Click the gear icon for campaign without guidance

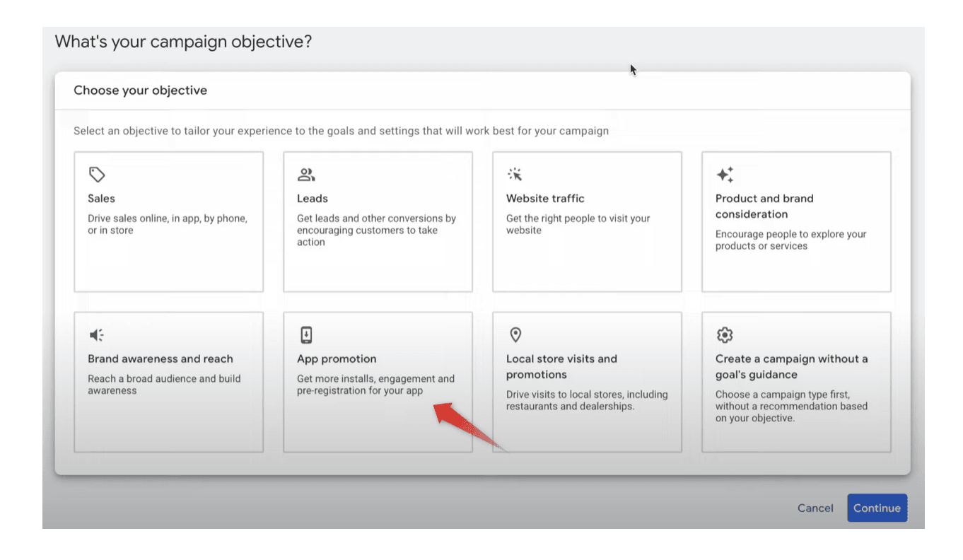pyautogui.click(x=725, y=335)
